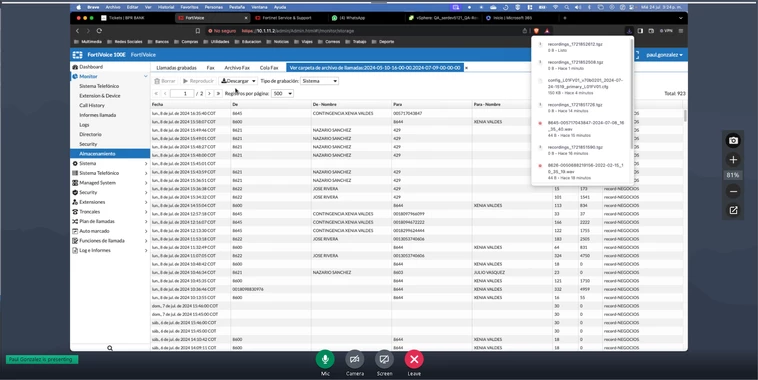Switch to the Fortinet Service & Support browser tab
This screenshot has width=758, height=380.
pyautogui.click(x=287, y=18)
